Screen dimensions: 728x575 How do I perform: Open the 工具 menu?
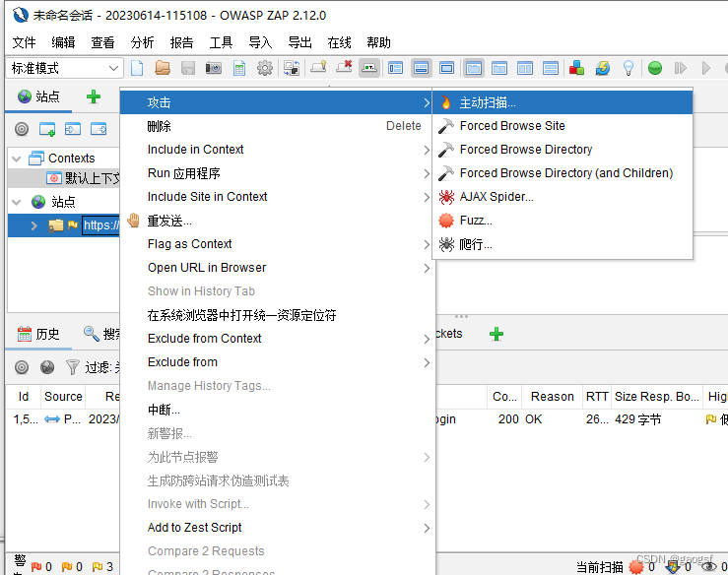(x=221, y=42)
